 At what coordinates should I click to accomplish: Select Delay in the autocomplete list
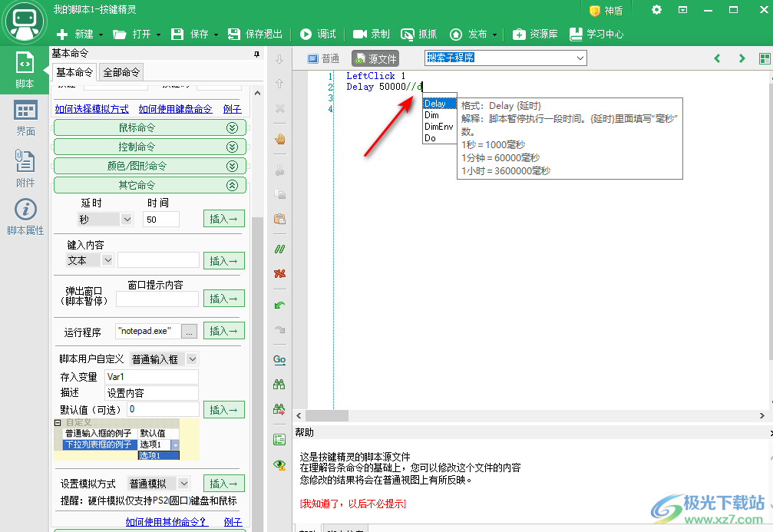click(439, 104)
